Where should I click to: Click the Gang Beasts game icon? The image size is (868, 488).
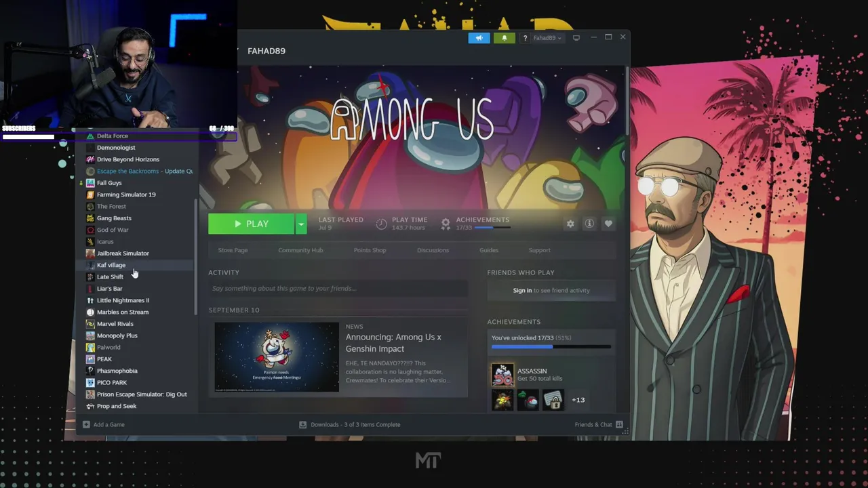(x=90, y=218)
